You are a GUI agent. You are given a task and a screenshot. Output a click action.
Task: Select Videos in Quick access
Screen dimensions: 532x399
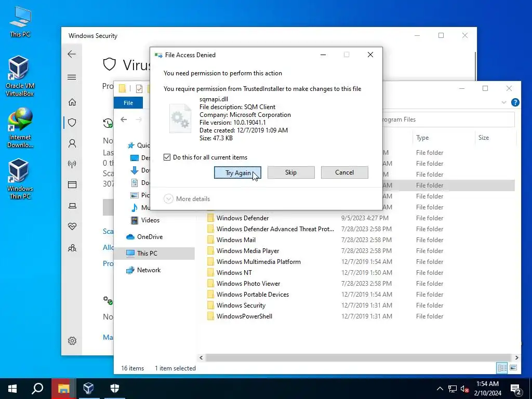(145, 220)
